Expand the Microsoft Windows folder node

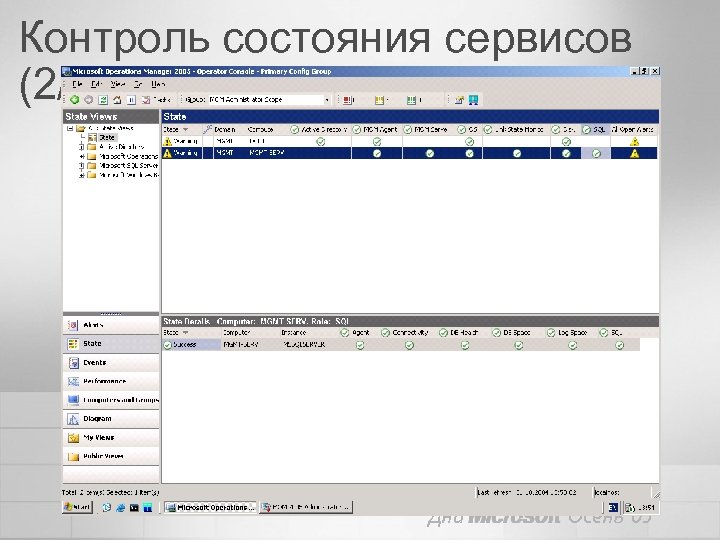point(81,175)
